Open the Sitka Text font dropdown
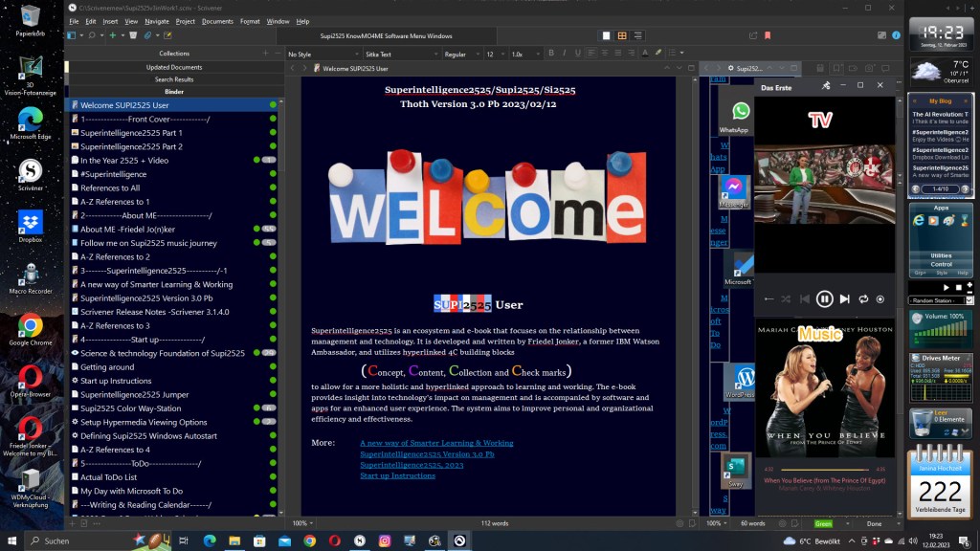Screen dimensions: 980x551 (x=398, y=55)
